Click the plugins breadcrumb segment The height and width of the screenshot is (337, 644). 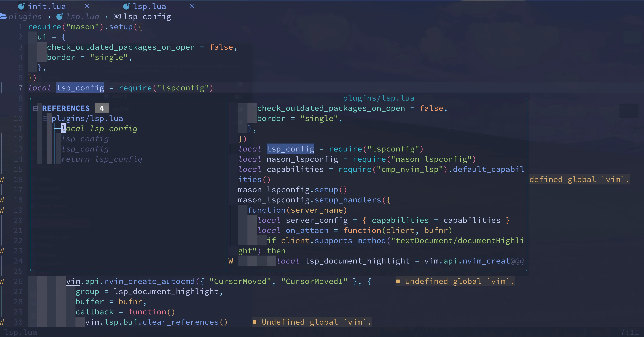point(25,17)
